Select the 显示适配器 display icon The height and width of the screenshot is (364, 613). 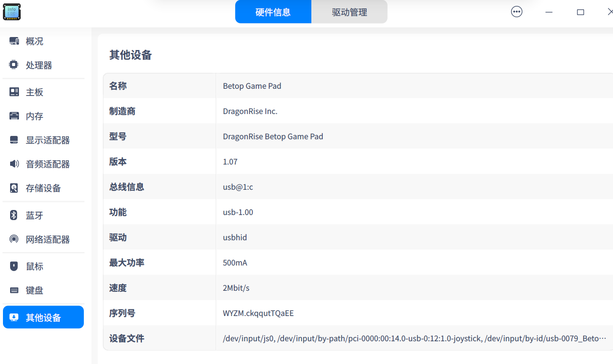pos(14,140)
